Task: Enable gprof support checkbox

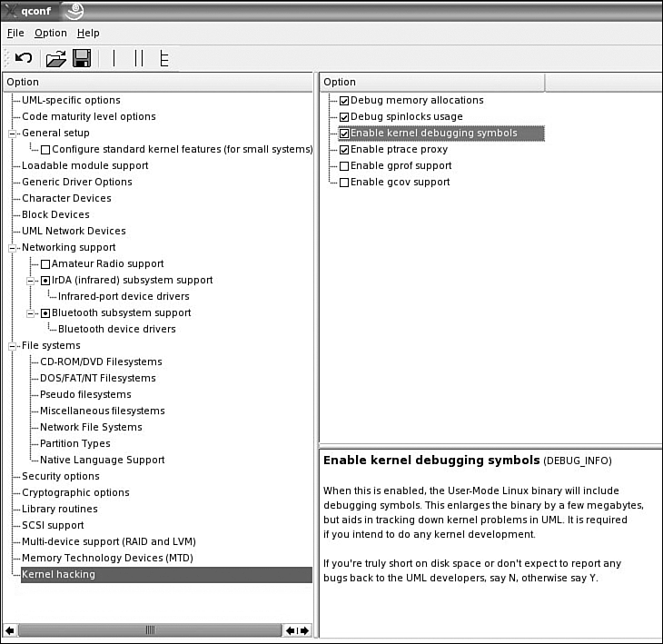Action: click(x=344, y=166)
